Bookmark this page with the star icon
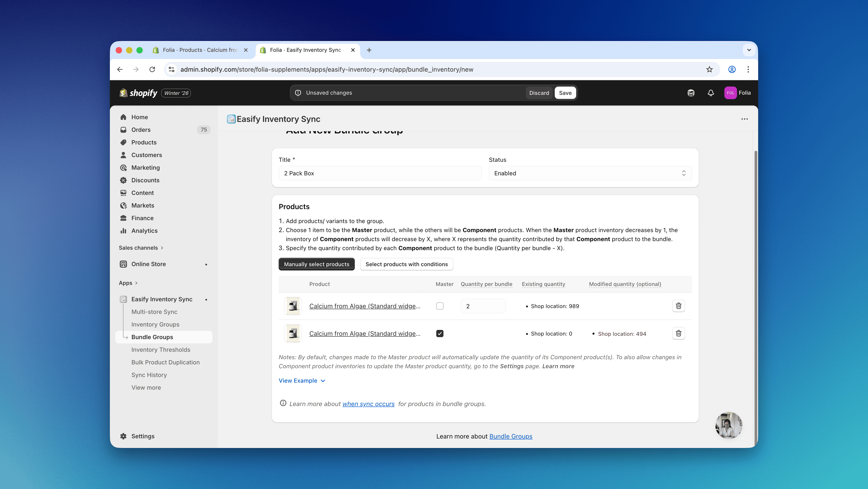The image size is (868, 489). pyautogui.click(x=709, y=69)
